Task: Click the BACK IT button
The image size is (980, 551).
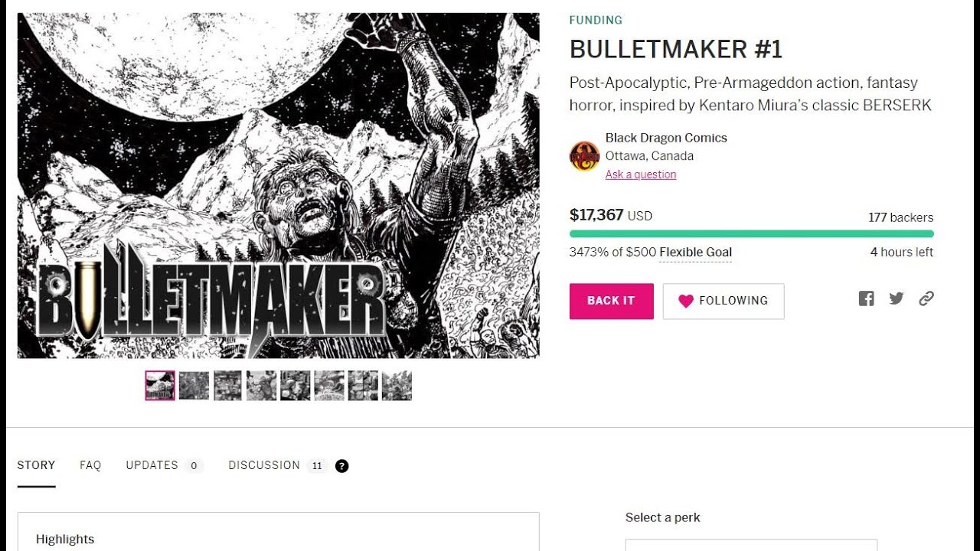Action: [611, 301]
